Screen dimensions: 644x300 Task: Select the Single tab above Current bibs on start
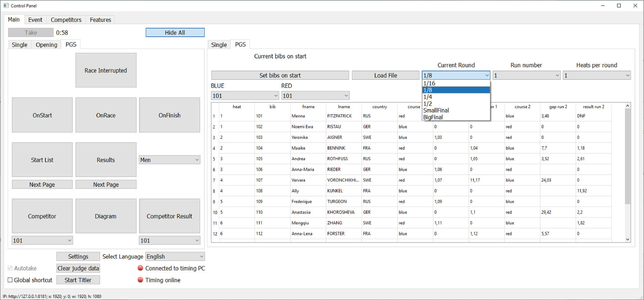pos(219,45)
